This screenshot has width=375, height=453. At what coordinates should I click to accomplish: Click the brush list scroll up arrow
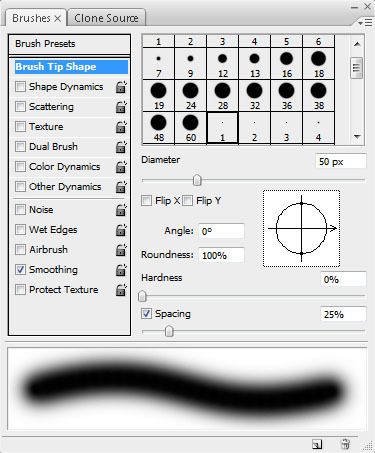pos(357,44)
